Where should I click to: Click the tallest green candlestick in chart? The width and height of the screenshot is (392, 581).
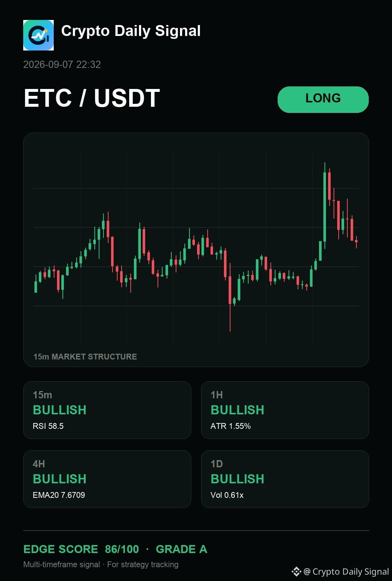(324, 206)
